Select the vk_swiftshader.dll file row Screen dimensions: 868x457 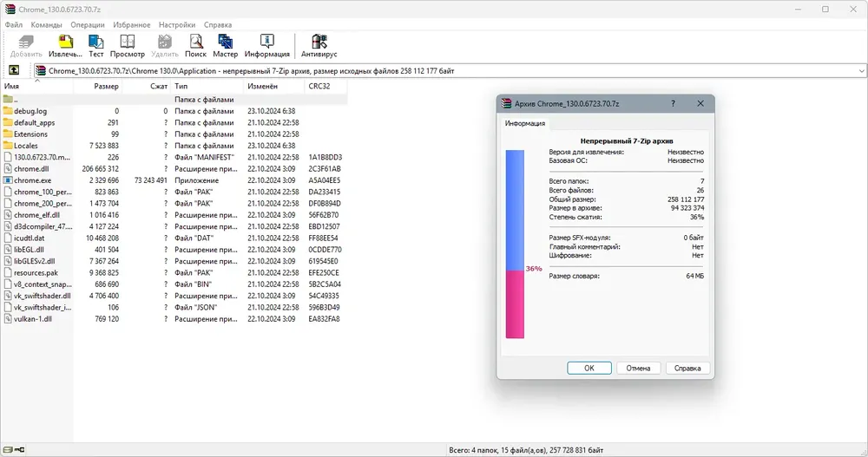tap(174, 296)
